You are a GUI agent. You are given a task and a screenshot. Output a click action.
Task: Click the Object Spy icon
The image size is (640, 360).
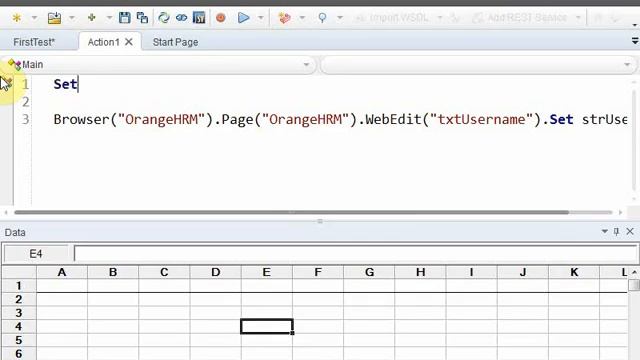tap(322, 18)
